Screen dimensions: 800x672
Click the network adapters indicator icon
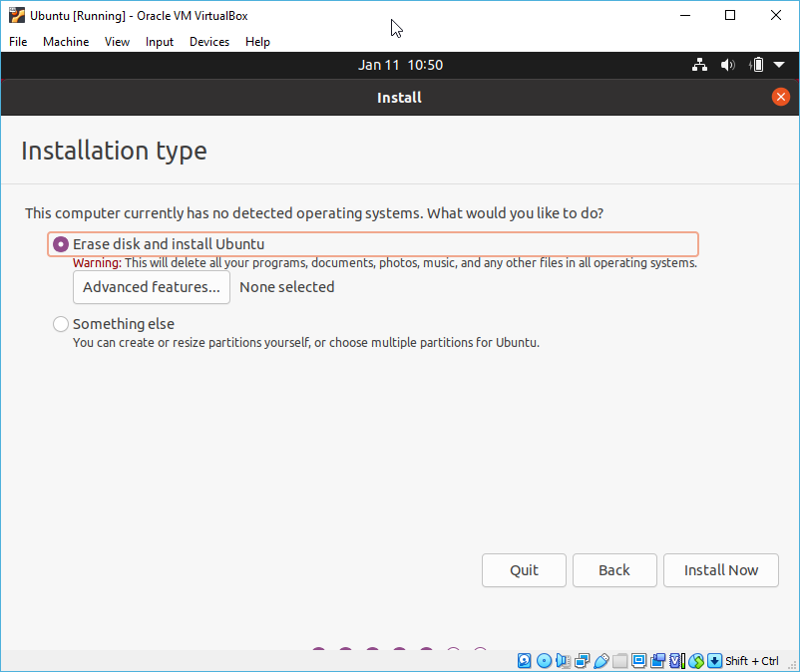[x=583, y=661]
